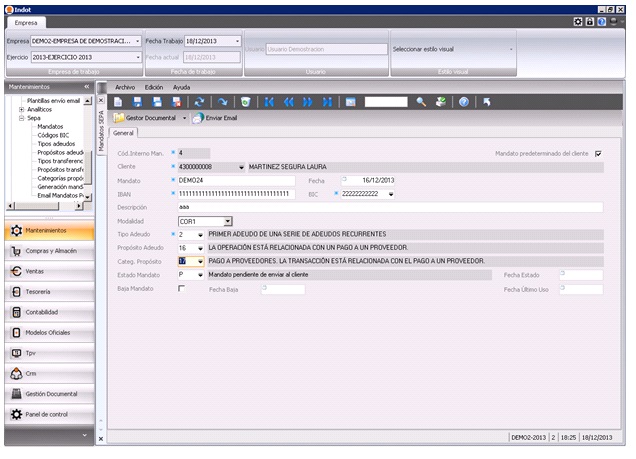Open the help question mark icon

pyautogui.click(x=464, y=102)
